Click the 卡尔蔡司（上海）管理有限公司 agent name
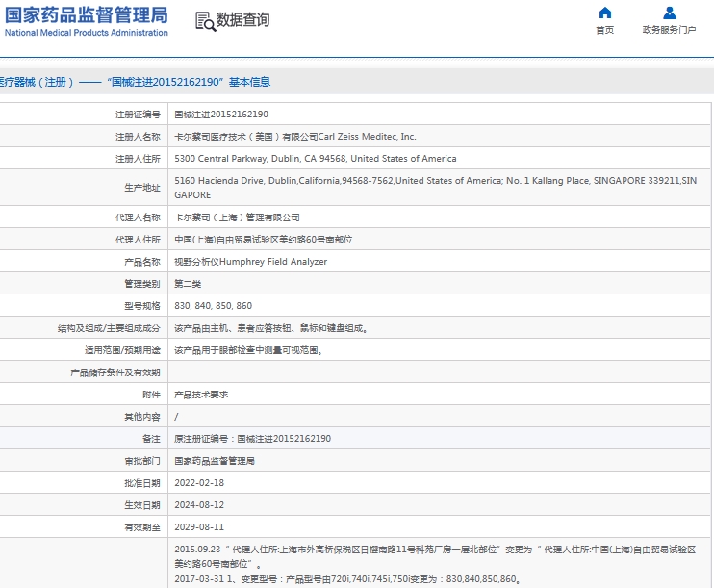Viewport: 714px width, 588px height. point(236,217)
